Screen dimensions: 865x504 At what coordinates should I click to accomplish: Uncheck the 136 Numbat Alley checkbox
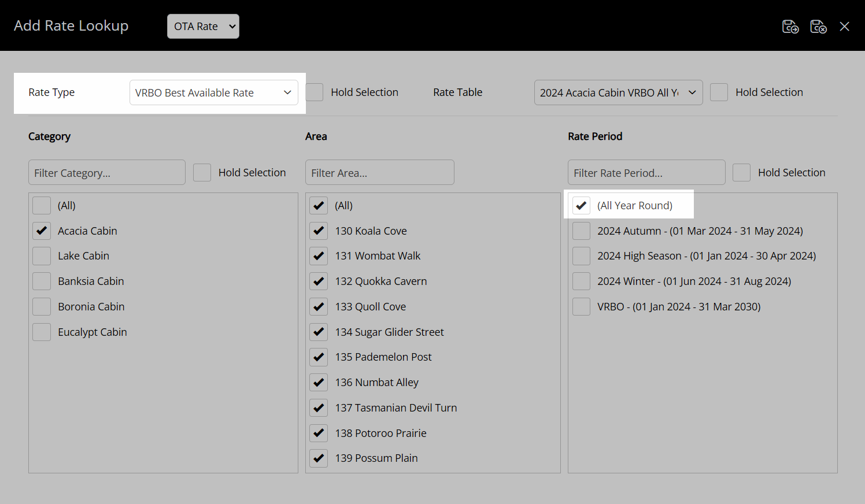319,383
